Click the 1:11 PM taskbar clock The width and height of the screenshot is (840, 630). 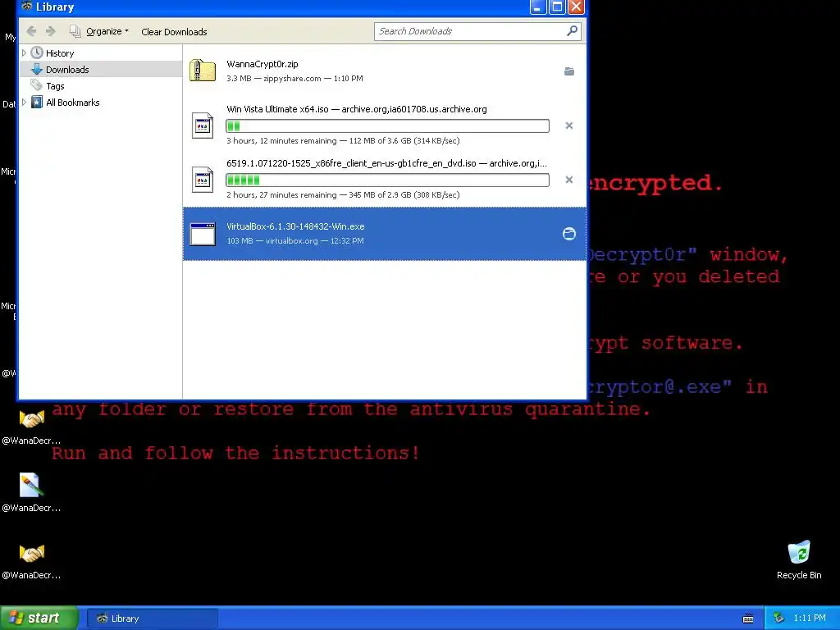point(810,619)
